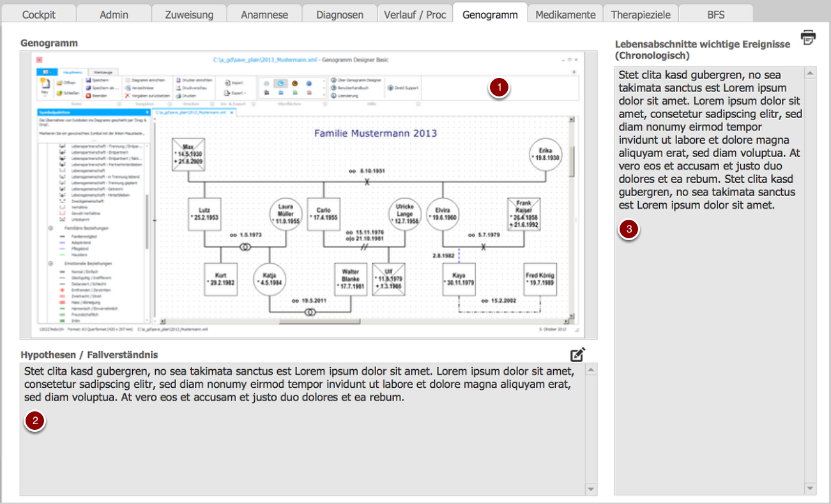The image size is (831, 504).
Task: Select the Anamnese tab
Action: point(264,14)
